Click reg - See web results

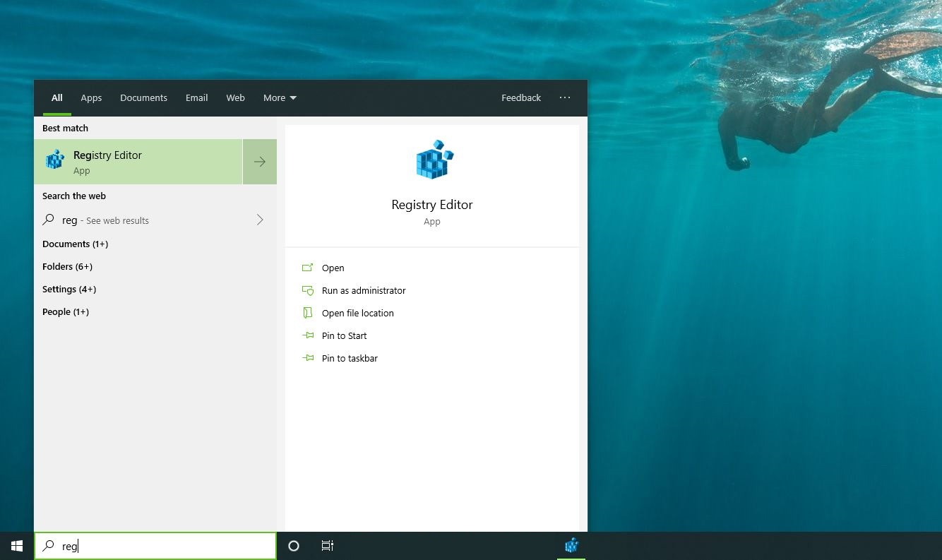(x=105, y=220)
